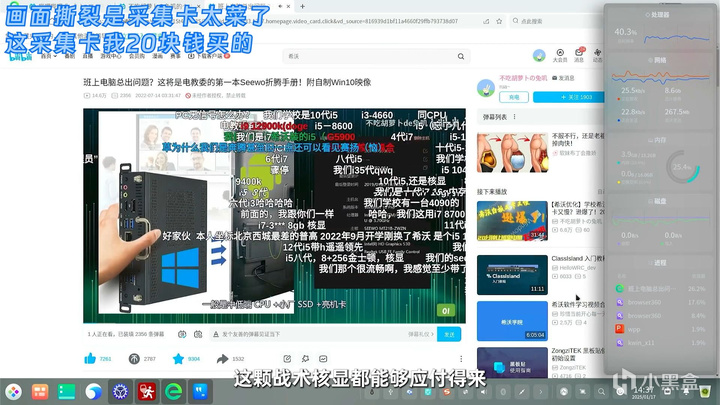The image size is (720, 405).
Task: Open 发消息 link next to uploader name
Action: (x=563, y=78)
